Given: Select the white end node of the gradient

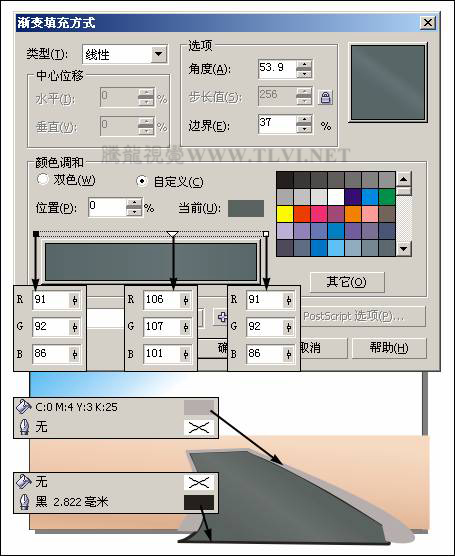Looking at the screenshot, I should click(x=266, y=234).
